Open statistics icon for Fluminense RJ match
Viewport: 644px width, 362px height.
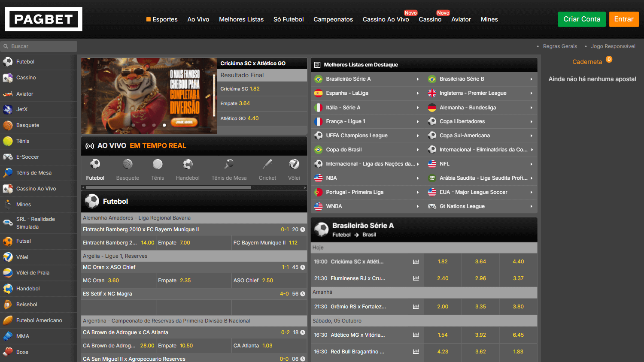[x=416, y=278]
